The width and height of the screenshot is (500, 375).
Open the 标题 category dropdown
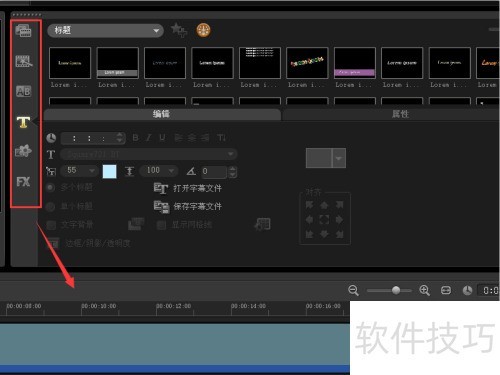coord(105,31)
